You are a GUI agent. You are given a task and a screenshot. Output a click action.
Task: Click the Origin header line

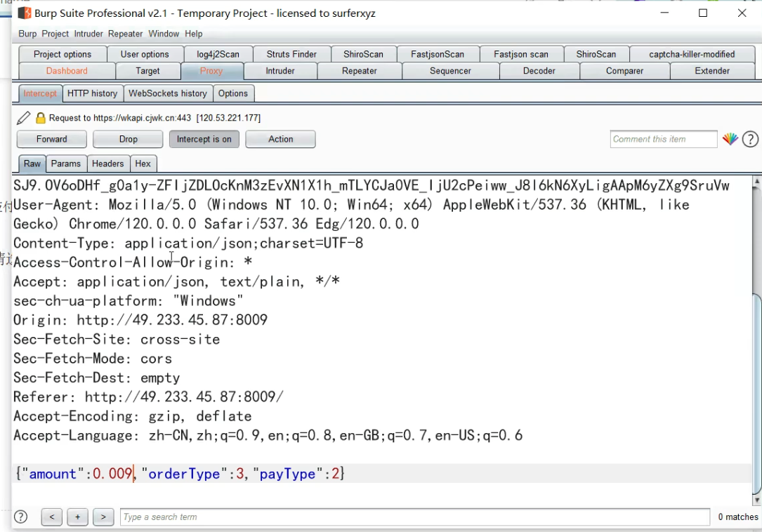pyautogui.click(x=140, y=320)
